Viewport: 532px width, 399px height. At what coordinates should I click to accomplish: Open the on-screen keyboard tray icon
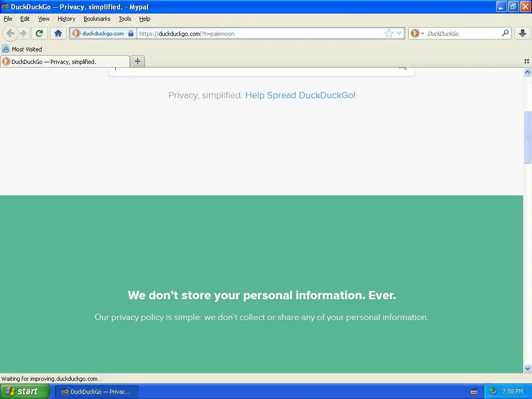pos(474,392)
